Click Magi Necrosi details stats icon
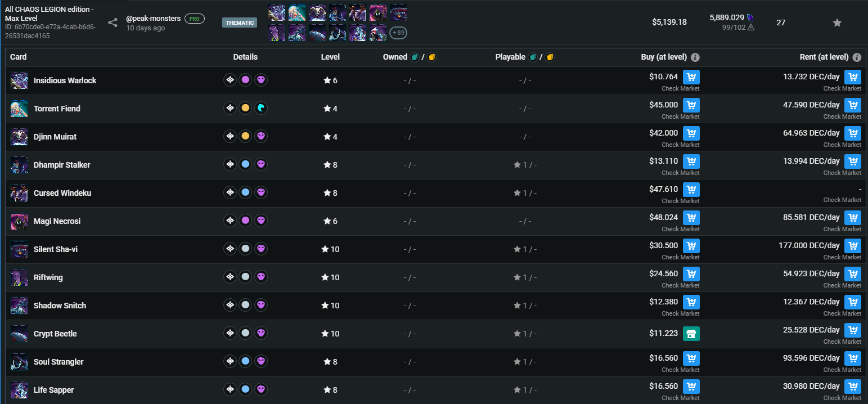Image resolution: width=868 pixels, height=404 pixels. coord(230,221)
